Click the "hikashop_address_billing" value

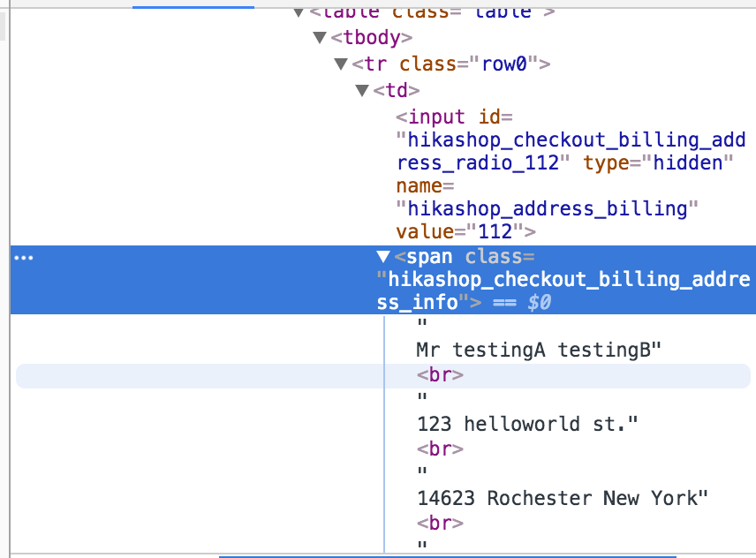pyautogui.click(x=547, y=209)
